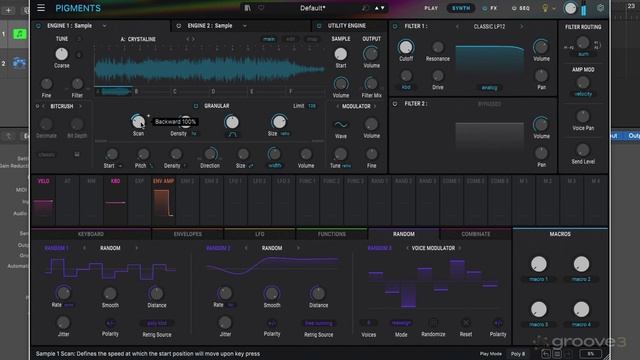Click the Granular Scan knob

[x=138, y=121]
